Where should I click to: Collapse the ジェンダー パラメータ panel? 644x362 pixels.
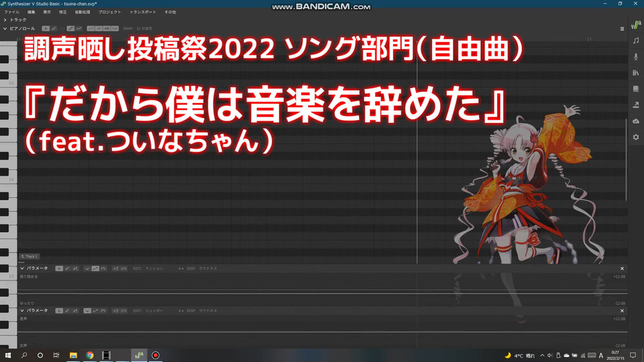point(22,310)
